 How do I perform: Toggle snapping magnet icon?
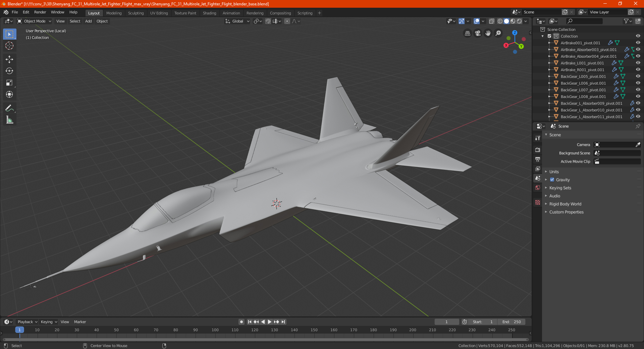pyautogui.click(x=268, y=21)
